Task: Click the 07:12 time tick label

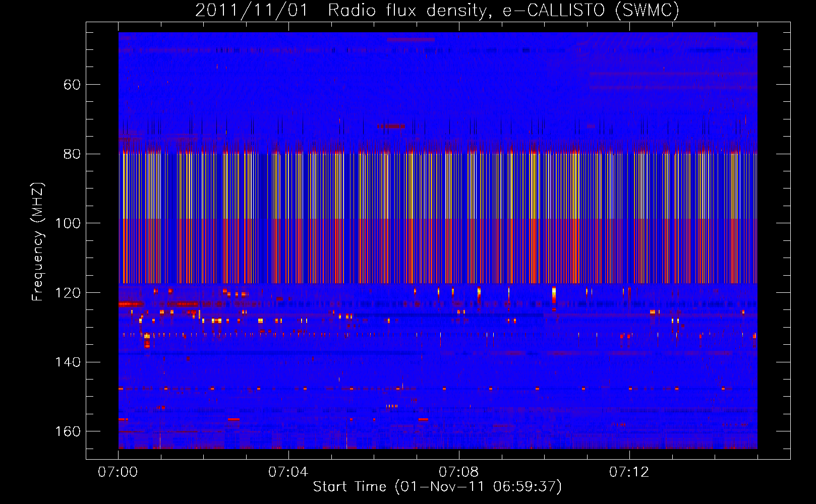Action: point(629,472)
